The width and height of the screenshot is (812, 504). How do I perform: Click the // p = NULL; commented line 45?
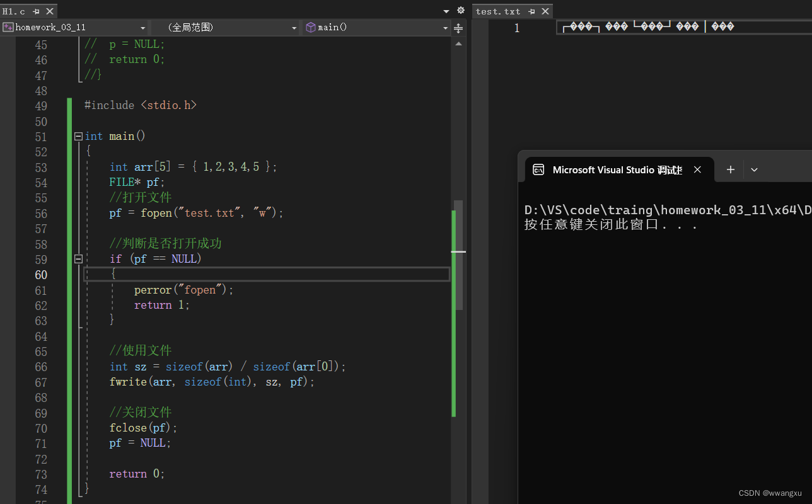pyautogui.click(x=125, y=44)
